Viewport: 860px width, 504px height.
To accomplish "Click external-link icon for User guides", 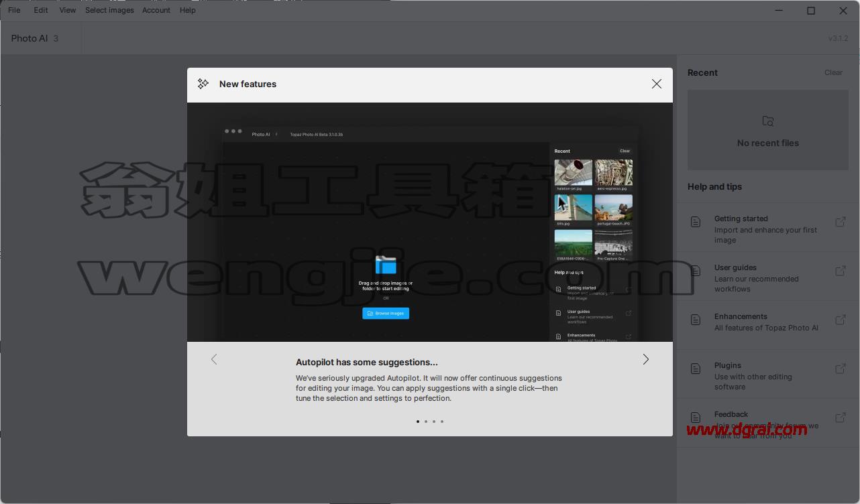I will click(x=840, y=271).
